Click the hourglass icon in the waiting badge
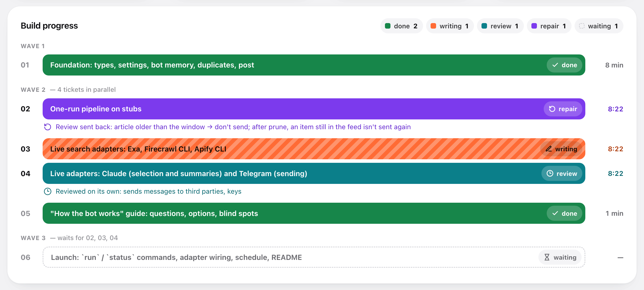Screen dimensions: 644x290 [547, 257]
